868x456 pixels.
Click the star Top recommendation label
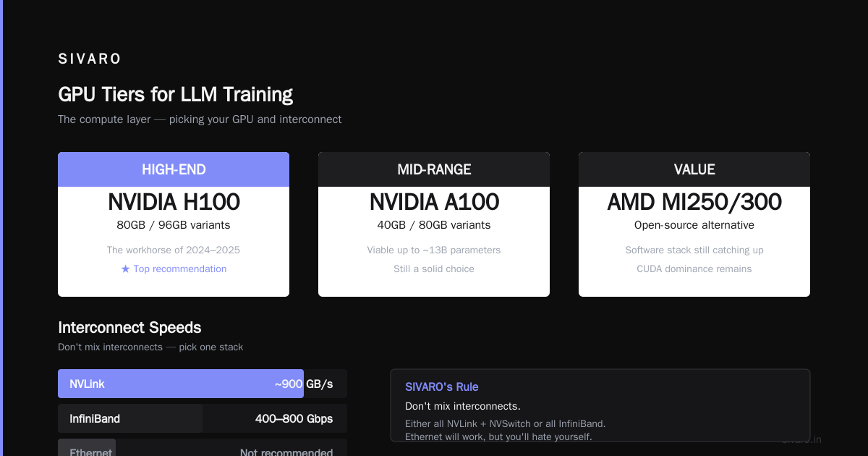click(x=174, y=269)
